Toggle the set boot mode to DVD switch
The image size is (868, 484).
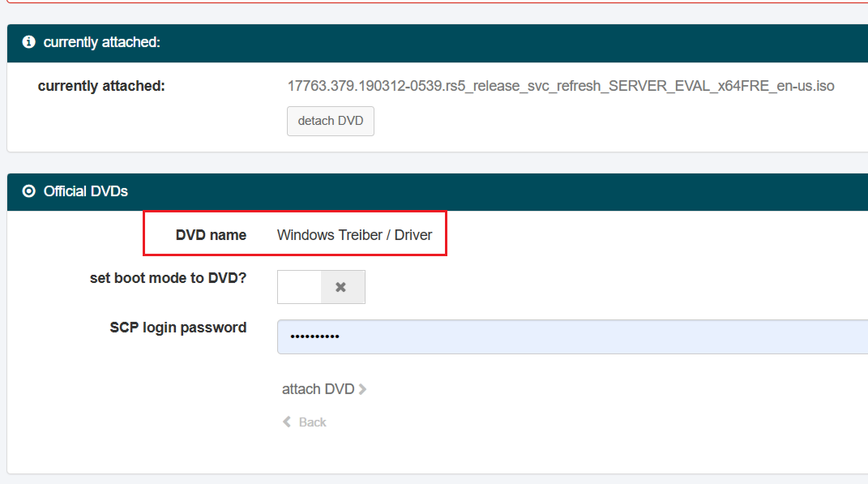pos(321,287)
